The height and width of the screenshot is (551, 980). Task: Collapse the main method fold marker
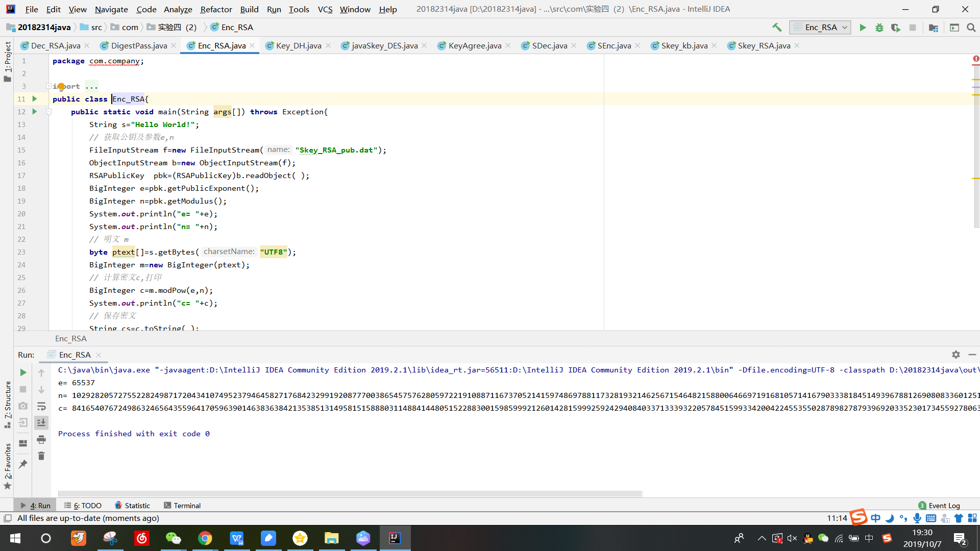(x=49, y=112)
